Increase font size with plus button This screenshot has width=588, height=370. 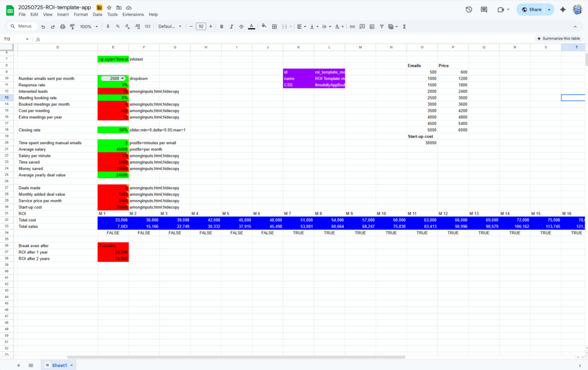[211, 26]
